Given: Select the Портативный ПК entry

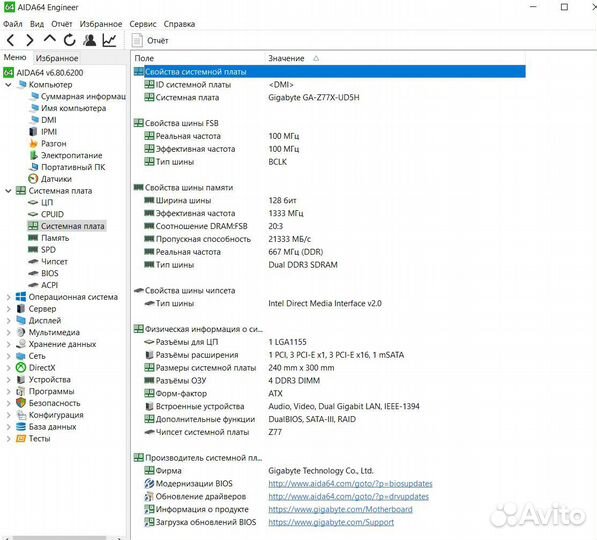Looking at the screenshot, I should coord(68,167).
